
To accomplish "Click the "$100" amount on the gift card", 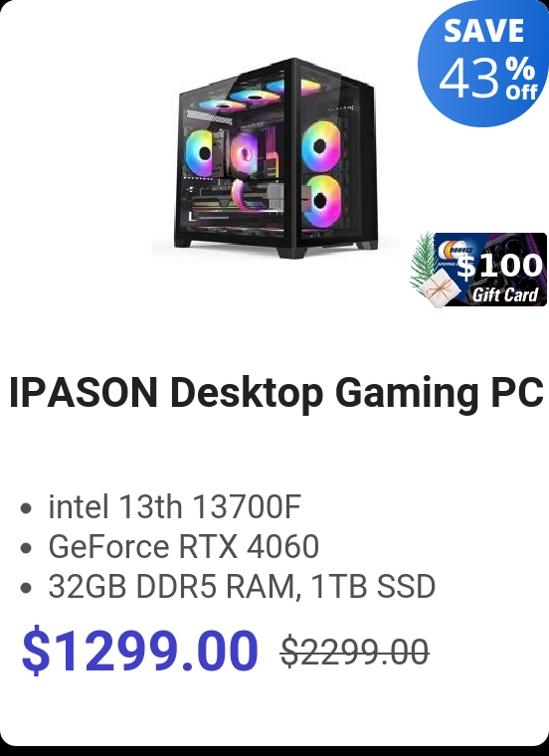I will (x=499, y=266).
